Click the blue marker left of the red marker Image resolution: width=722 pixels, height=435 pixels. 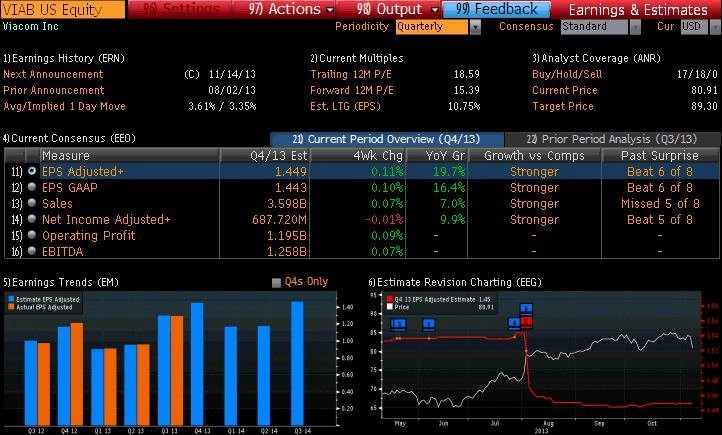pos(514,323)
